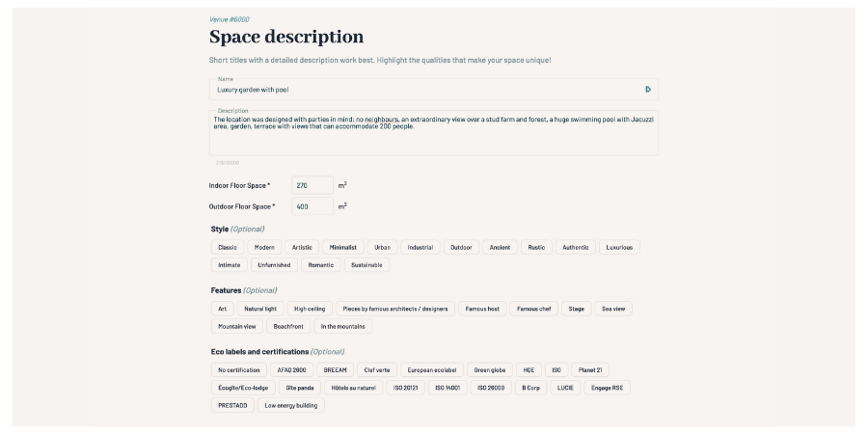Choose the Industrial style tag
The width and height of the screenshot is (868, 434).
420,248
